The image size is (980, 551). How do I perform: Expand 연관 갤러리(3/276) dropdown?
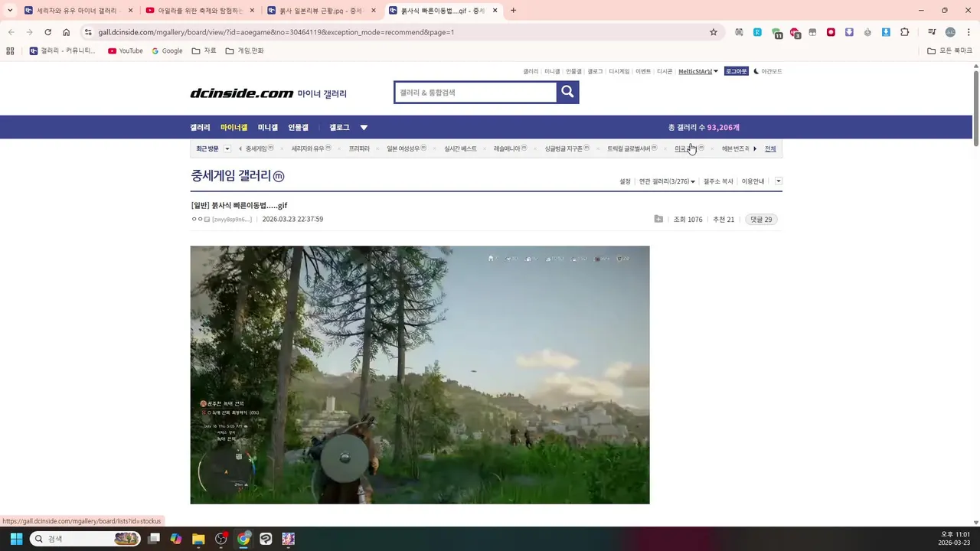[x=667, y=181]
